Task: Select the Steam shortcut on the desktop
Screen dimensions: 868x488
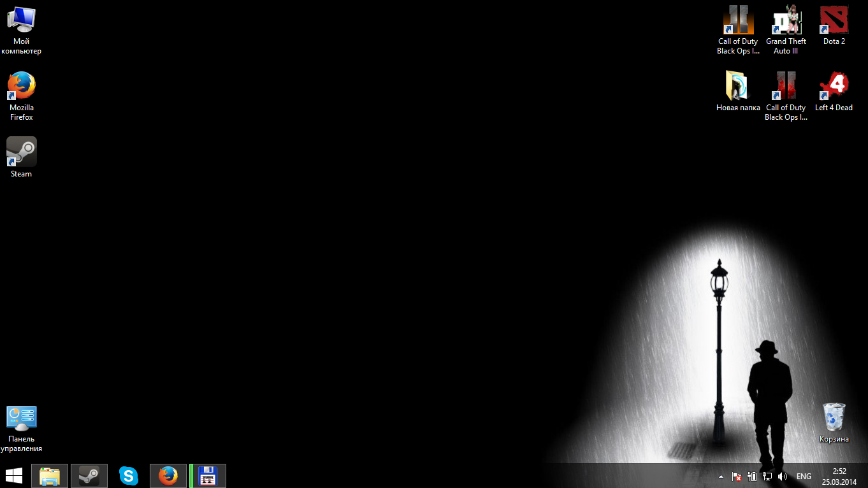Action: tap(21, 157)
